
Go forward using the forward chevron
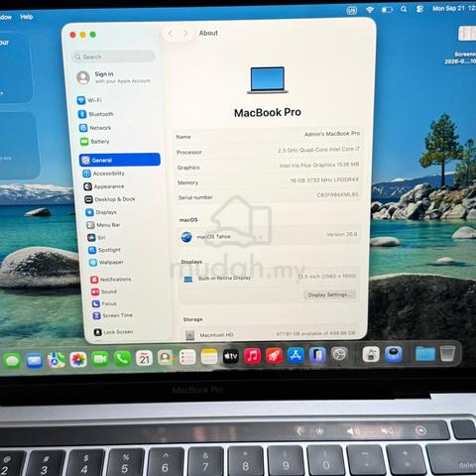[185, 34]
